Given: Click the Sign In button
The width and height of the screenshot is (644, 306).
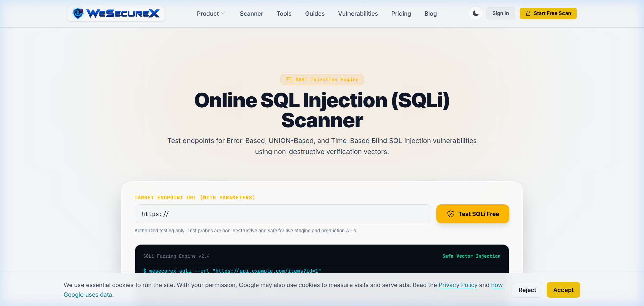Looking at the screenshot, I should [x=500, y=13].
